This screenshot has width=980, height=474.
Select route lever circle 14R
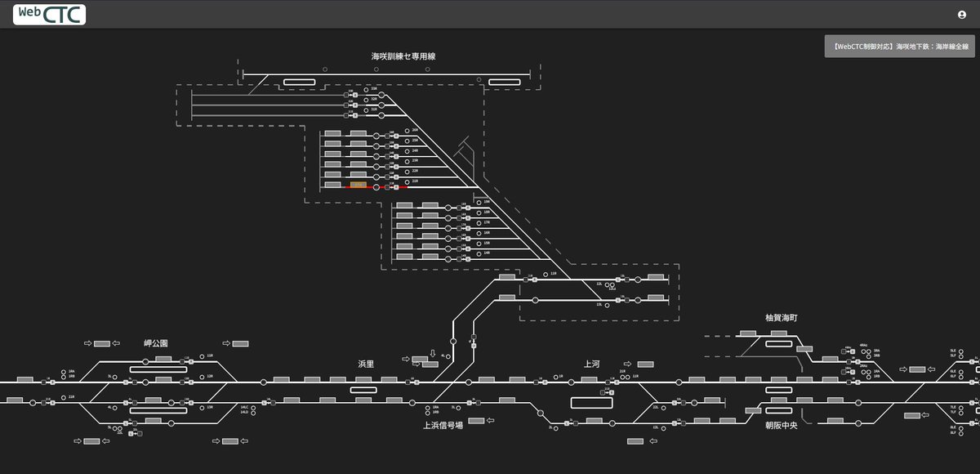point(479,254)
